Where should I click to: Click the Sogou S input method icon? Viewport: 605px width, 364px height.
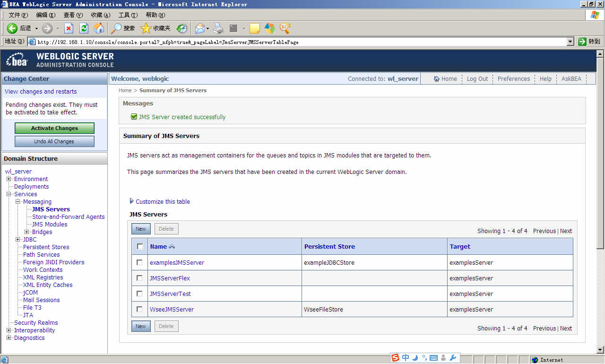click(396, 358)
